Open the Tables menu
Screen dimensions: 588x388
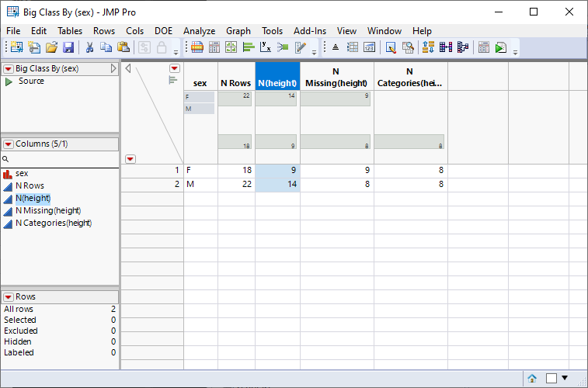[x=70, y=31]
